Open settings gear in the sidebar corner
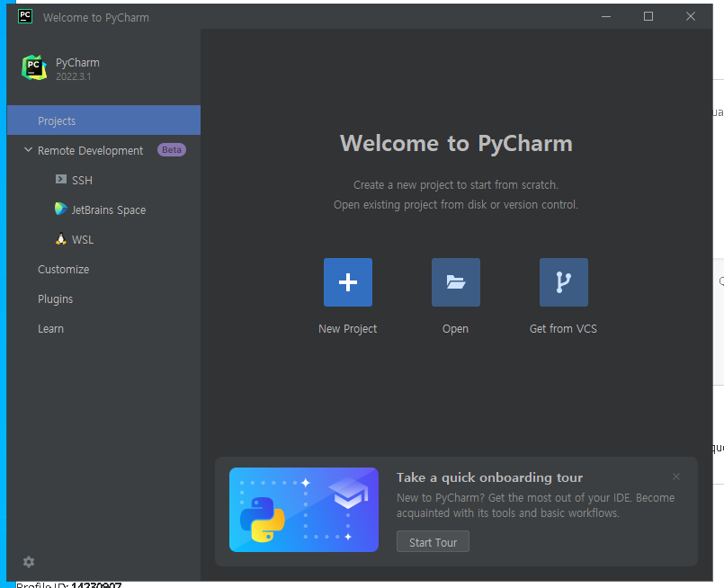724x588 pixels. [x=29, y=562]
